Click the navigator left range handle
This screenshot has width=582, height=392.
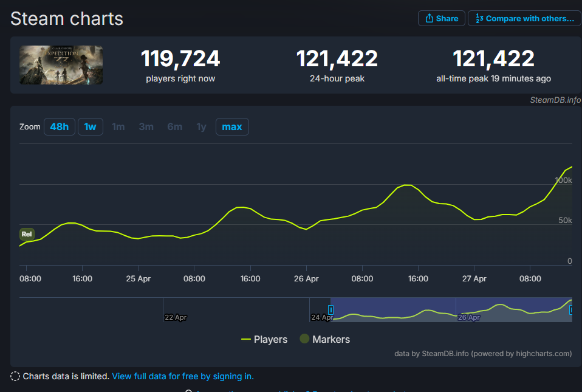[x=330, y=309]
